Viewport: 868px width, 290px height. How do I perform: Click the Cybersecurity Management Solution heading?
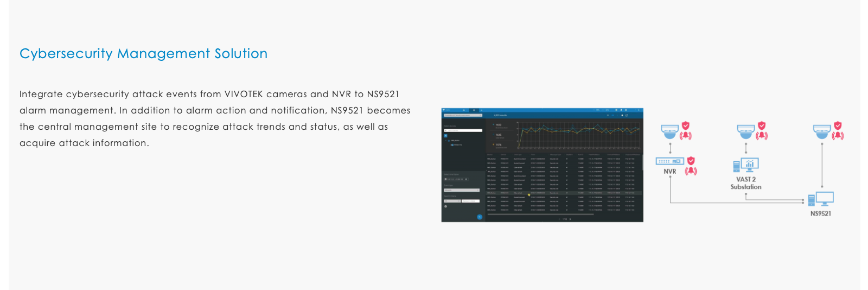pyautogui.click(x=143, y=54)
